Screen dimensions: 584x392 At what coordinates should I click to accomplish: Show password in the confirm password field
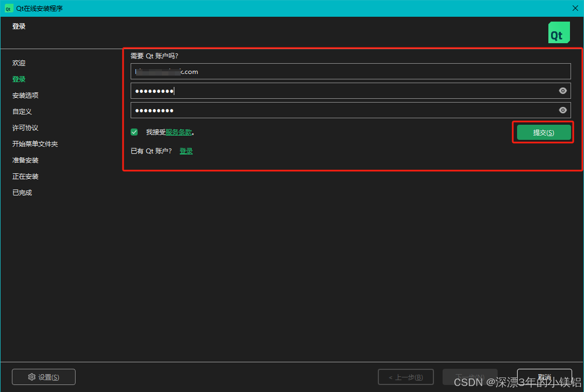563,110
